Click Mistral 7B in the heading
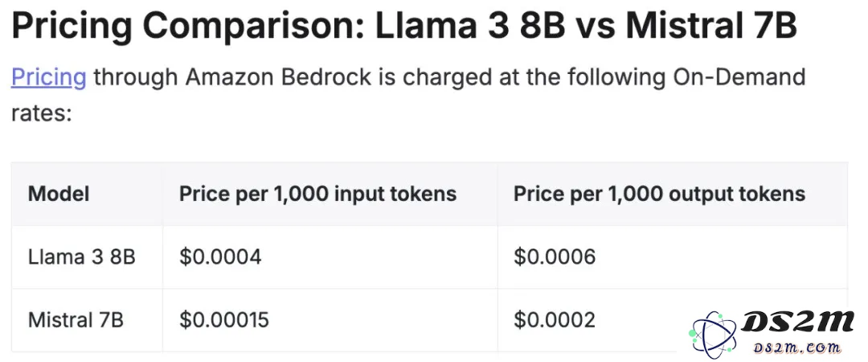The image size is (868, 362). coord(711,27)
